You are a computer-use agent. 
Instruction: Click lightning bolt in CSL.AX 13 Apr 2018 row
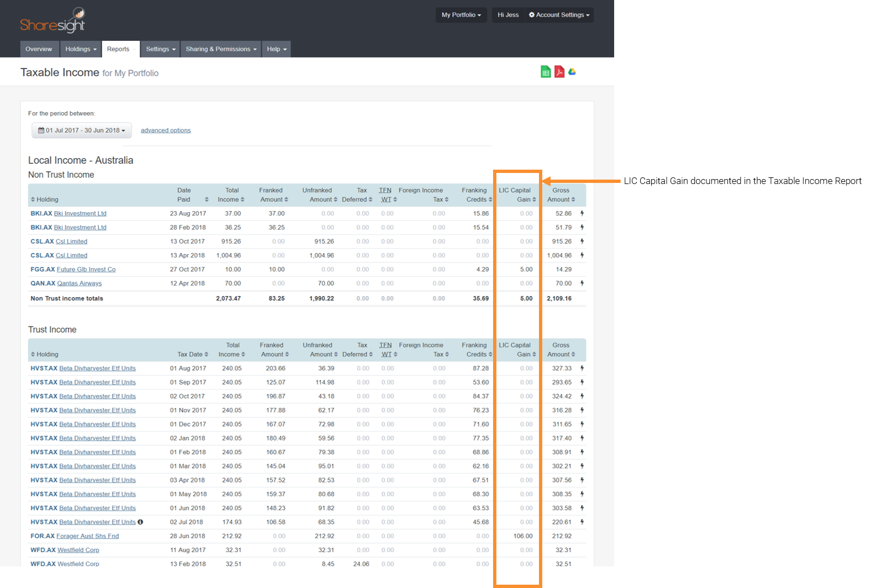(582, 255)
